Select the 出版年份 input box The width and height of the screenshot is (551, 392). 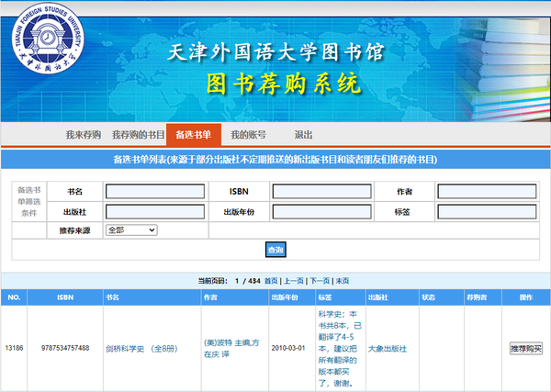[x=321, y=211]
